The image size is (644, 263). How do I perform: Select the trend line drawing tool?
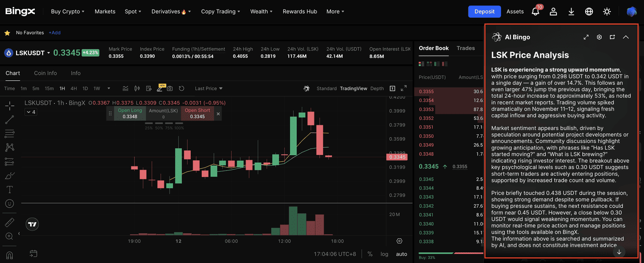click(x=9, y=120)
